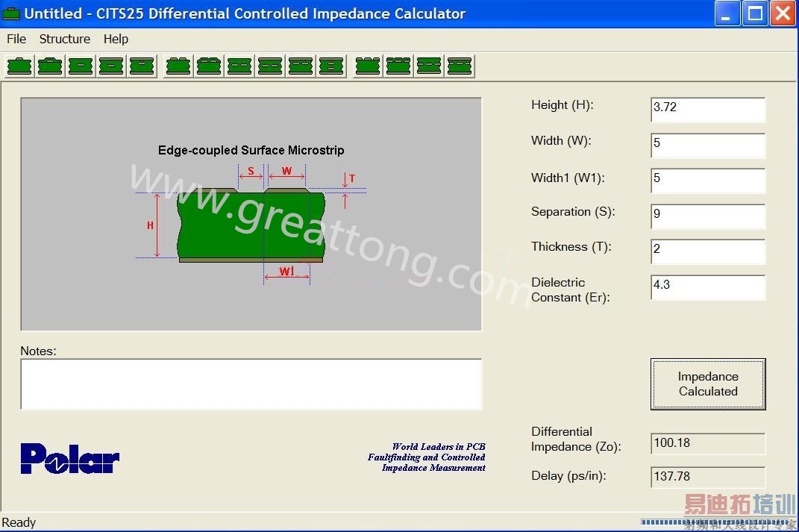
Task: Select Edge-coupled Embedded Microstrip icon (third in second group)
Action: click(x=239, y=66)
